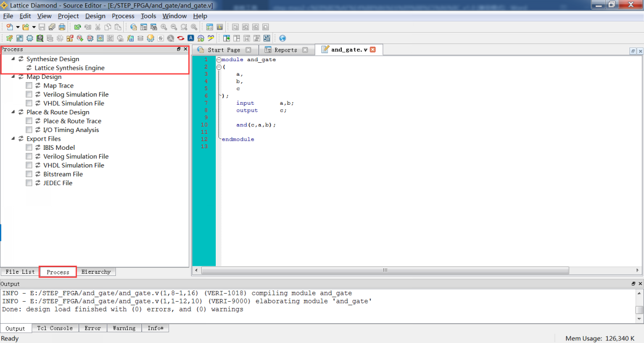Fold the module and_gate code block
The height and width of the screenshot is (343, 644).
coord(219,60)
